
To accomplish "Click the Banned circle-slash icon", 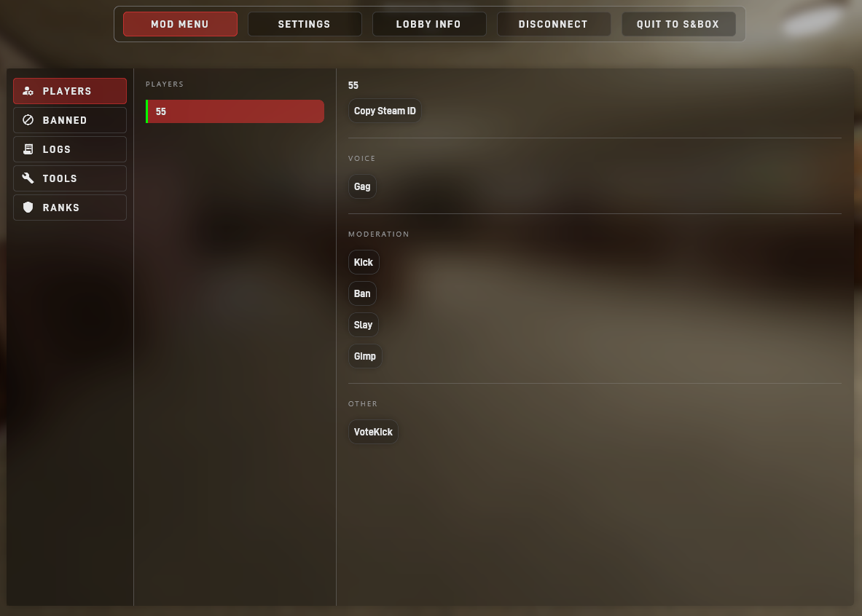I will click(28, 120).
